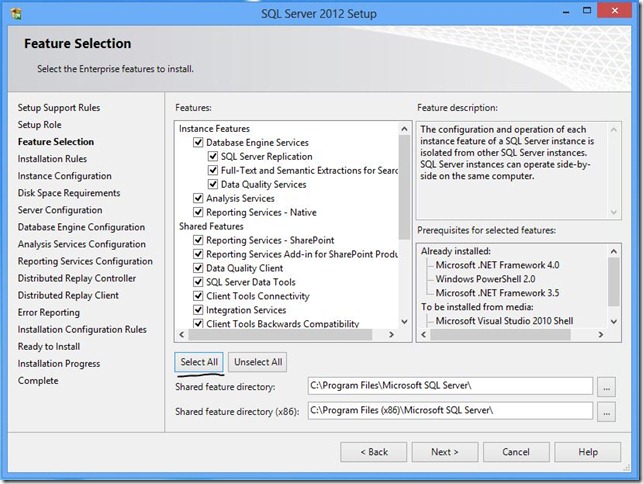This screenshot has width=643, height=484.
Task: Uncheck Analysis Services checkbox
Action: 198,198
